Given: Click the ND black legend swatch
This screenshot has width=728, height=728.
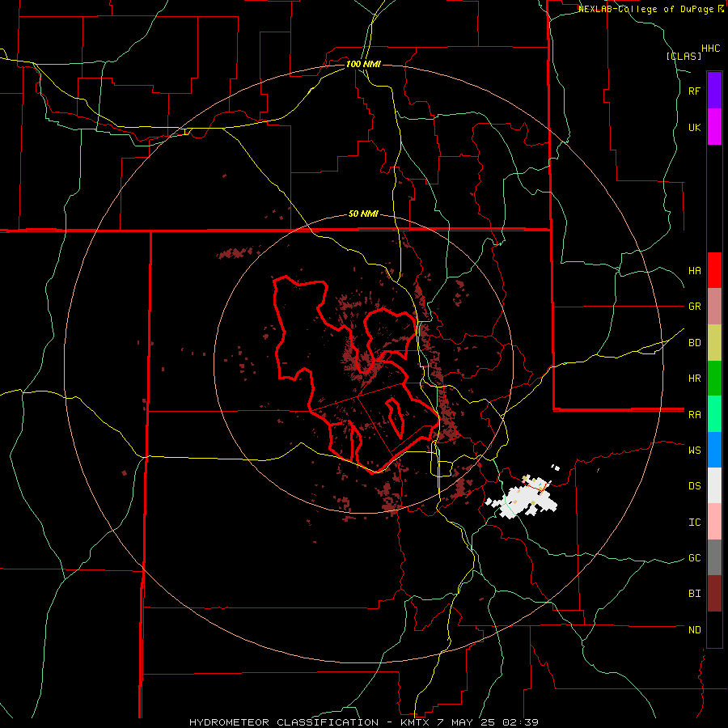Looking at the screenshot, I should pyautogui.click(x=714, y=629).
